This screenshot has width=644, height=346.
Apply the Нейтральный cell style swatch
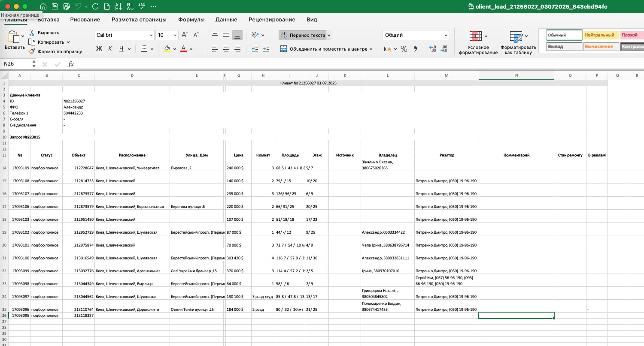coord(601,35)
